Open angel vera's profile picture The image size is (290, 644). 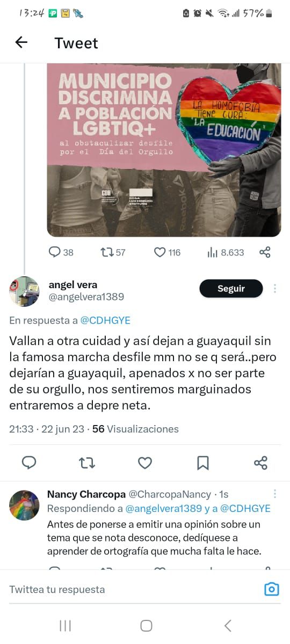click(x=24, y=291)
